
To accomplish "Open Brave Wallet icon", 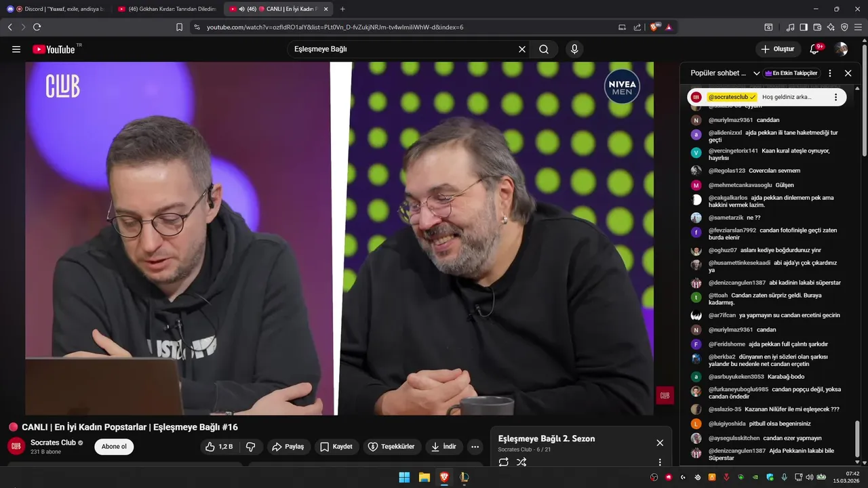I will (817, 27).
